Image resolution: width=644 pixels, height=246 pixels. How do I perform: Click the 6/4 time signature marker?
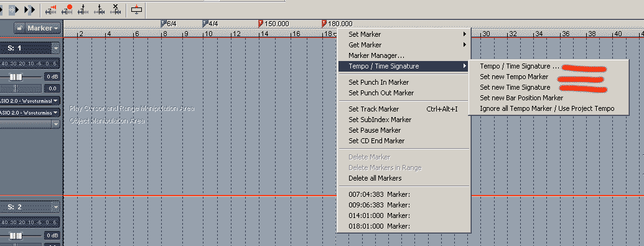click(169, 24)
